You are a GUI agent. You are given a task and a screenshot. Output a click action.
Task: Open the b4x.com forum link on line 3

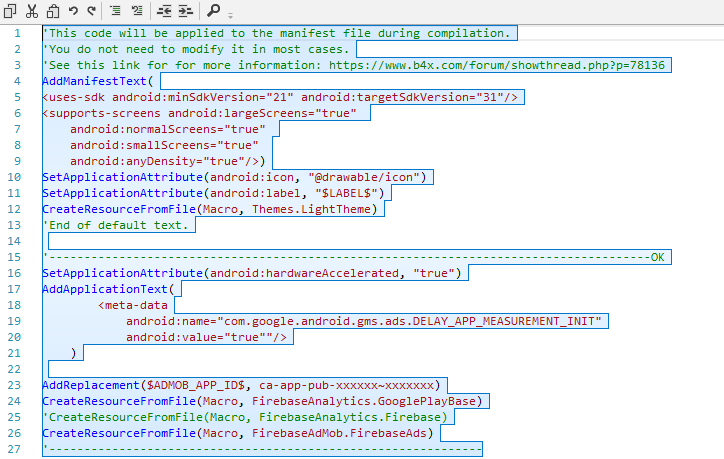[x=496, y=65]
